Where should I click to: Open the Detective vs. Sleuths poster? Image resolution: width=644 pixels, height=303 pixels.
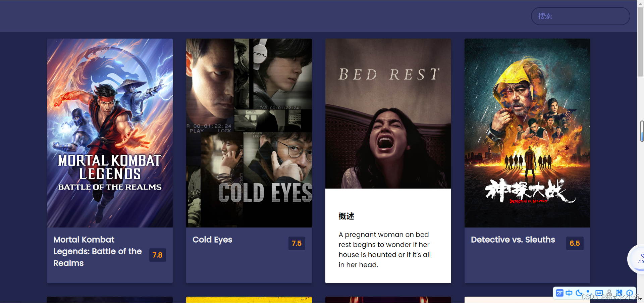(527, 133)
